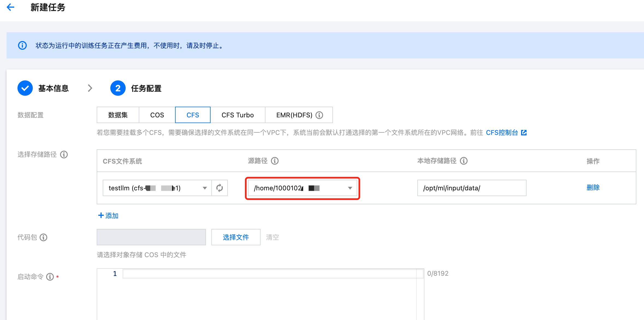Image resolution: width=644 pixels, height=320 pixels.
Task: Click the 状态为运行中的训练任务 notice text
Action: (130, 46)
